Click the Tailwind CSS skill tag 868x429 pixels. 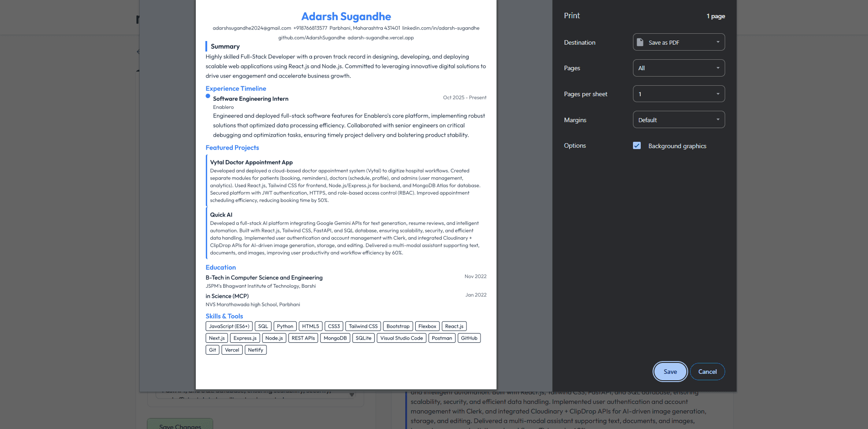363,326
